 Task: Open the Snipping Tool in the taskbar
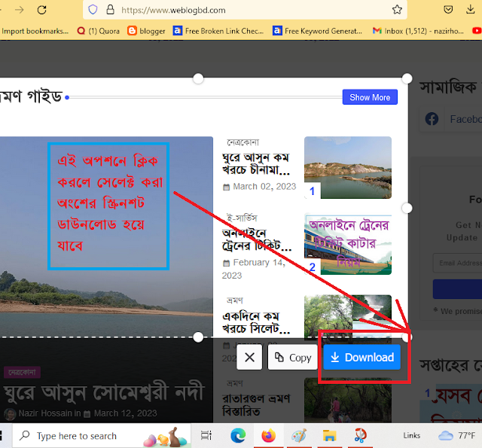(360, 435)
